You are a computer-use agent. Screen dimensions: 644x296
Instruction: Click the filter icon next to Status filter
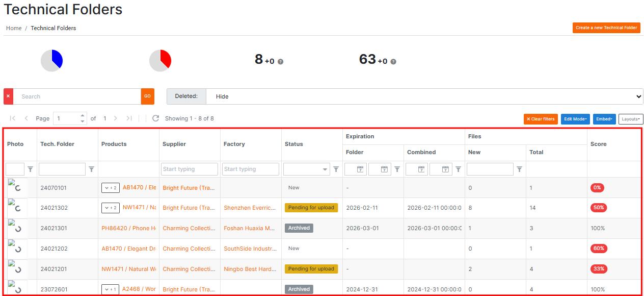point(336,169)
